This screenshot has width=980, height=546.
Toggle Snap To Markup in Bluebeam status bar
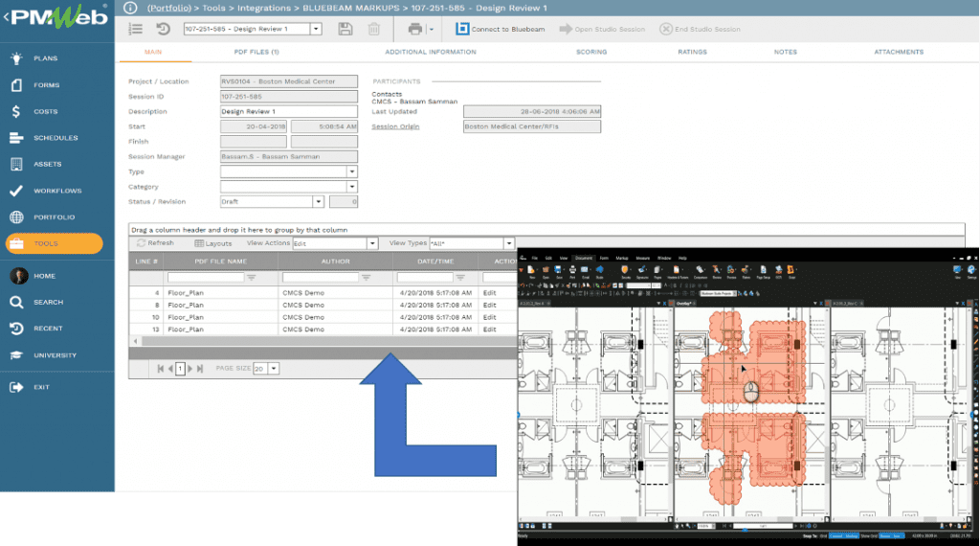click(852, 536)
